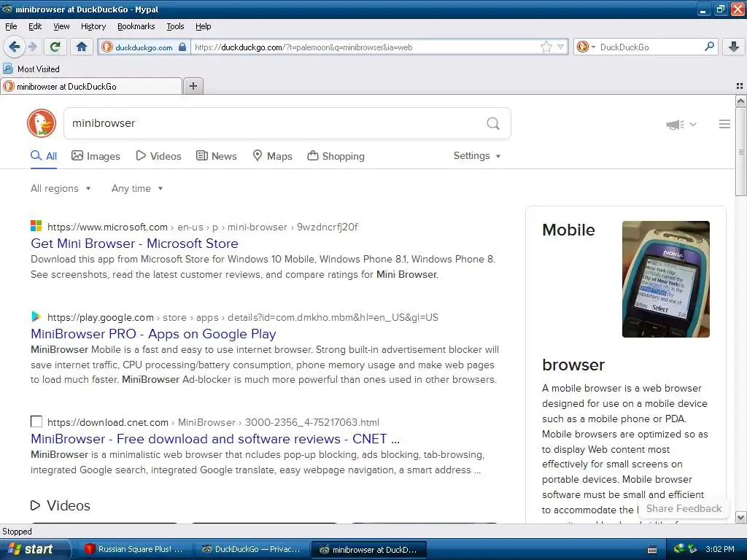
Task: Open the Home page via house icon
Action: tap(82, 47)
